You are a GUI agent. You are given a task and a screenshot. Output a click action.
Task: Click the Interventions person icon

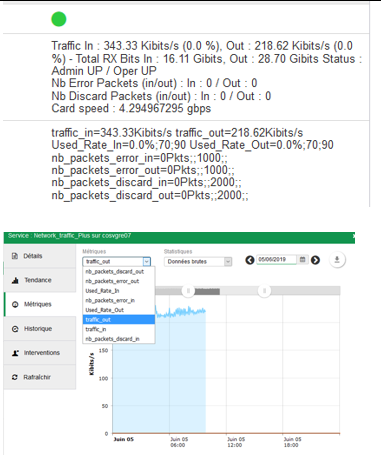15,353
